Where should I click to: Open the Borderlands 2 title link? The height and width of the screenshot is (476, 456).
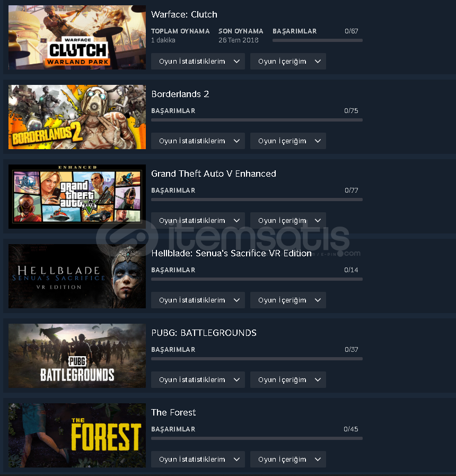tap(180, 94)
